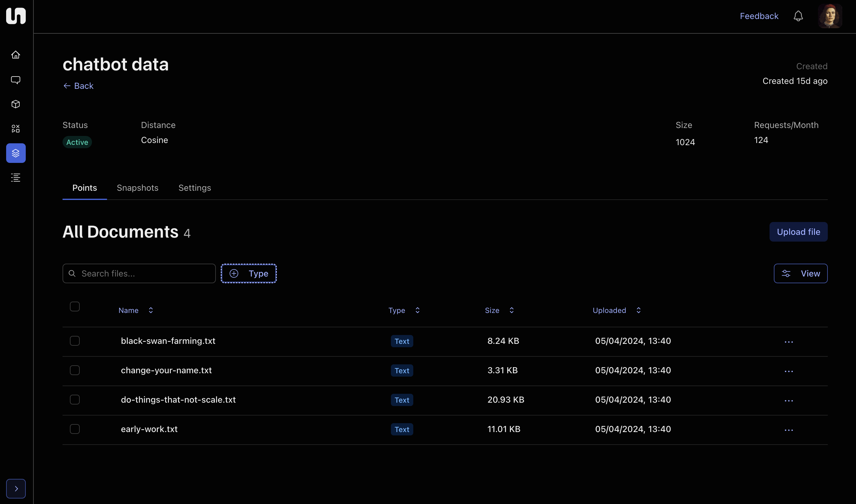Open the notifications bell
Screen dimensions: 856x504
[798, 16]
